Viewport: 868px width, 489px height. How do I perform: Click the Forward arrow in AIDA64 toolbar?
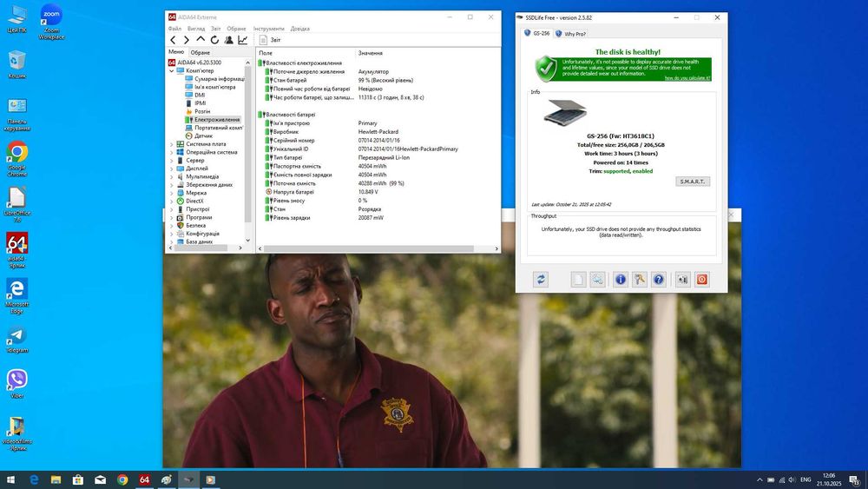[x=187, y=40]
